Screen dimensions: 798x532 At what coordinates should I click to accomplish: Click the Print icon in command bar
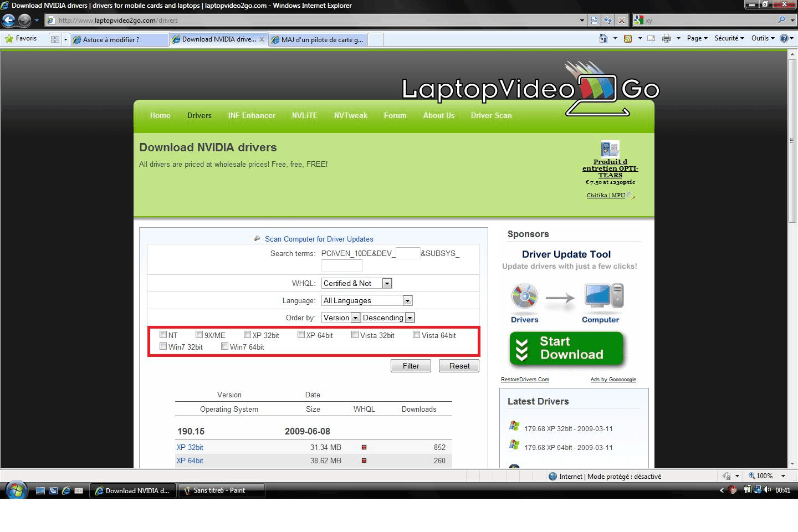point(667,38)
